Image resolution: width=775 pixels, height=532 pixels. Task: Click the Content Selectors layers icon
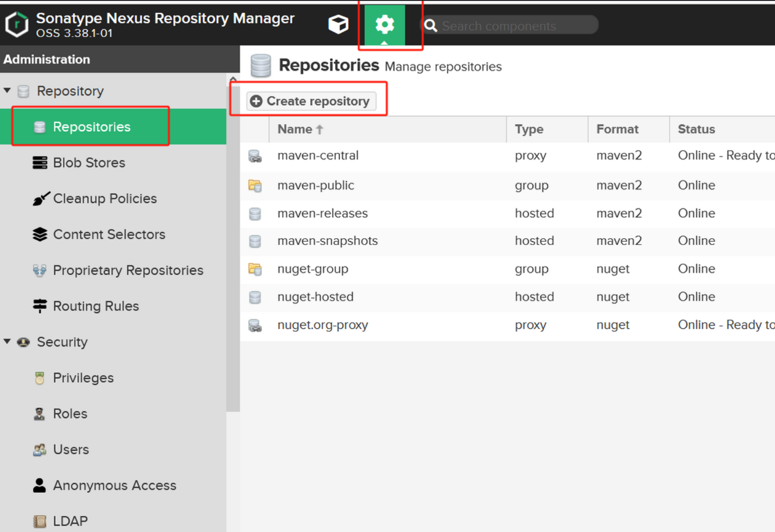tap(40, 234)
